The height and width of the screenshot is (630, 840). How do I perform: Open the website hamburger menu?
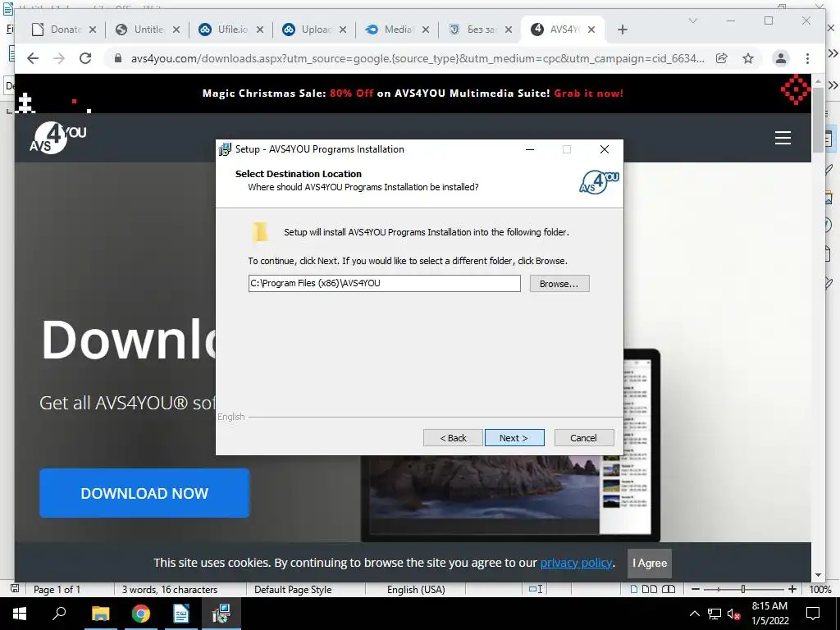(783, 138)
